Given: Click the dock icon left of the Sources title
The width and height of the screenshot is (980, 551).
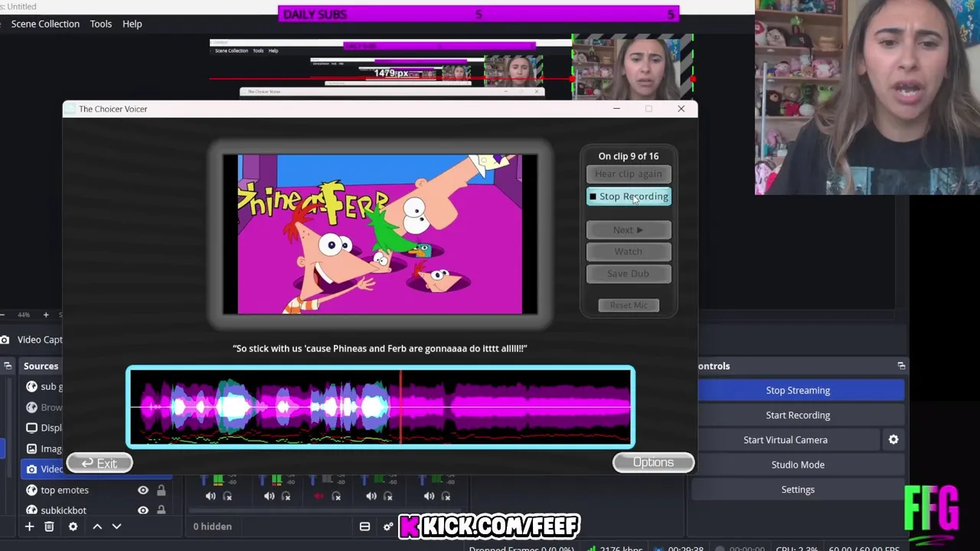Looking at the screenshot, I should [8, 366].
